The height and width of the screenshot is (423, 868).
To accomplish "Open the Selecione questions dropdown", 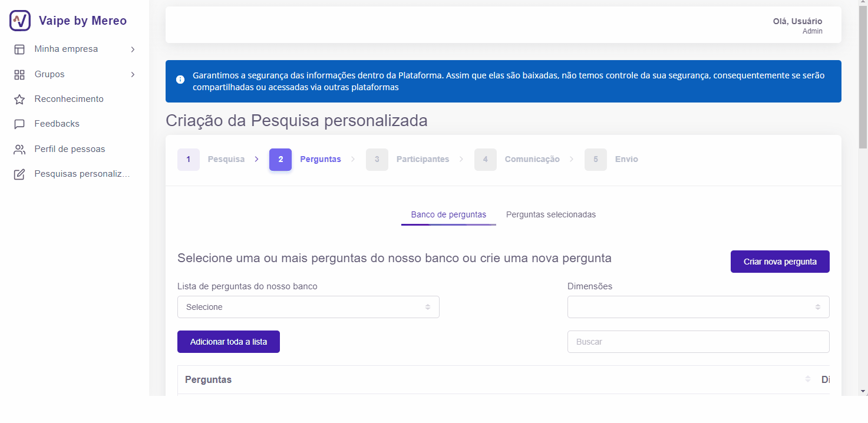I will (x=308, y=306).
